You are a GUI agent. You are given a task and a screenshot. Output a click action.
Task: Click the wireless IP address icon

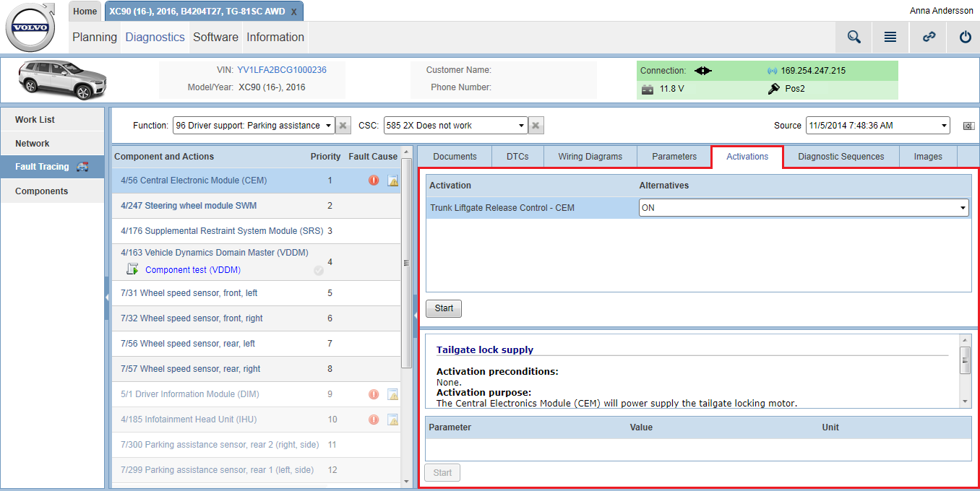pos(773,71)
